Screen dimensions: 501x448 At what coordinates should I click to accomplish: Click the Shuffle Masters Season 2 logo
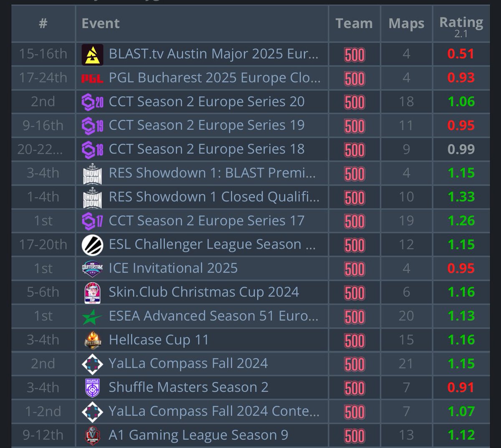92,388
